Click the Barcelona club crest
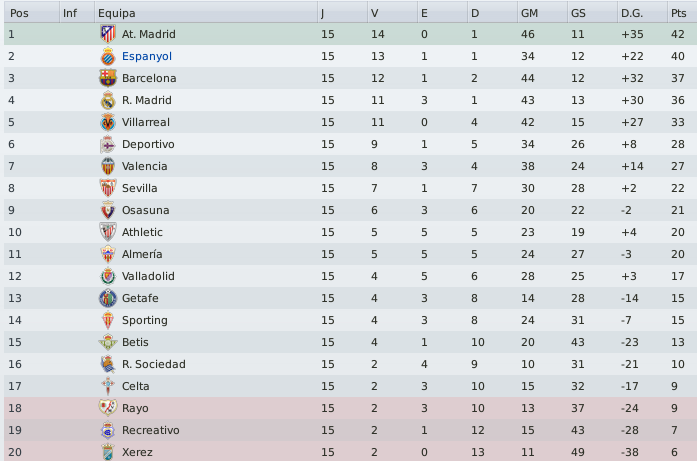Screen dimensions: 697x461 pos(108,78)
